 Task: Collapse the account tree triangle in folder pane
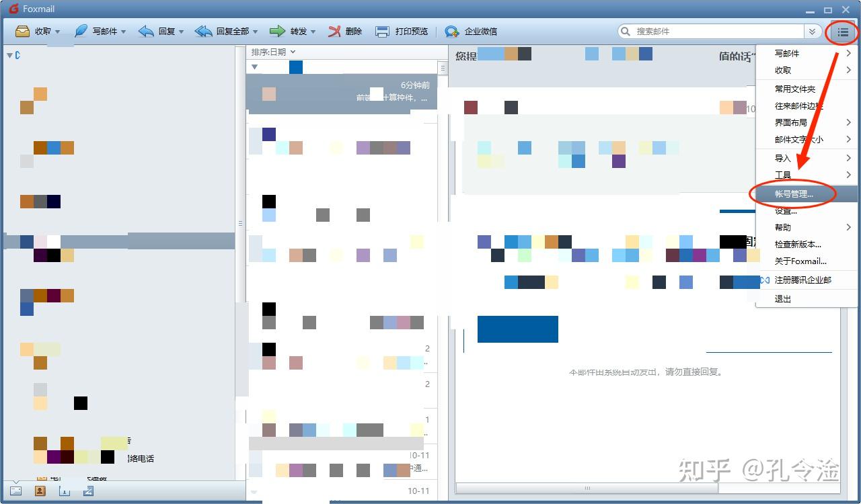tap(9, 55)
